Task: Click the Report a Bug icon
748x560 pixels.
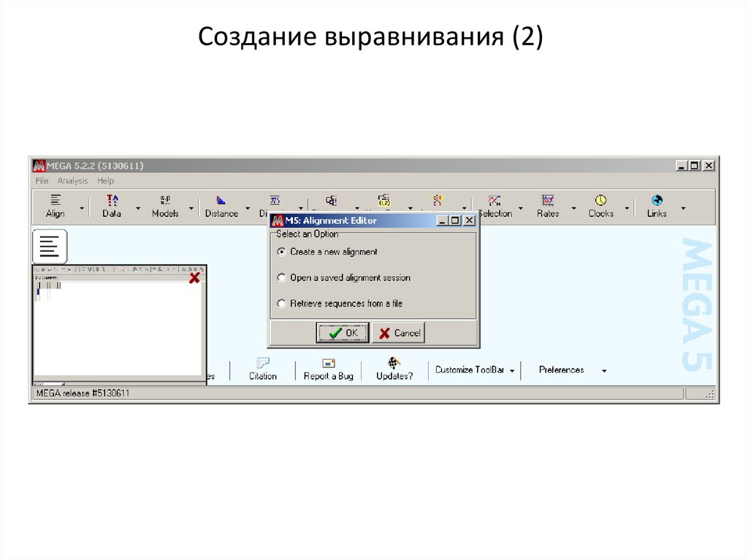Action: click(x=329, y=363)
